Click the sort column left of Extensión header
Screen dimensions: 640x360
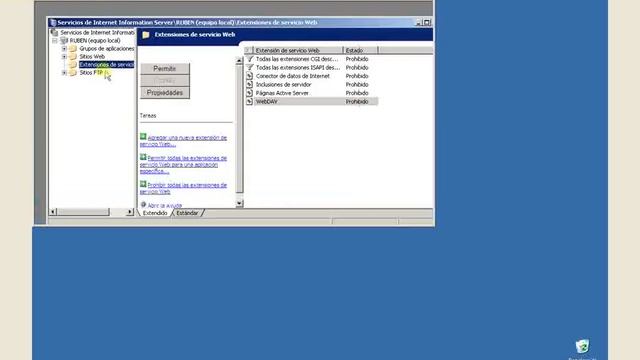point(249,50)
